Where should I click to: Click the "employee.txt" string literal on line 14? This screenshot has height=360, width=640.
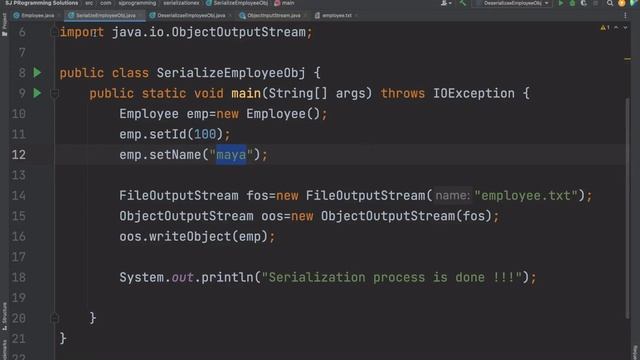point(526,196)
